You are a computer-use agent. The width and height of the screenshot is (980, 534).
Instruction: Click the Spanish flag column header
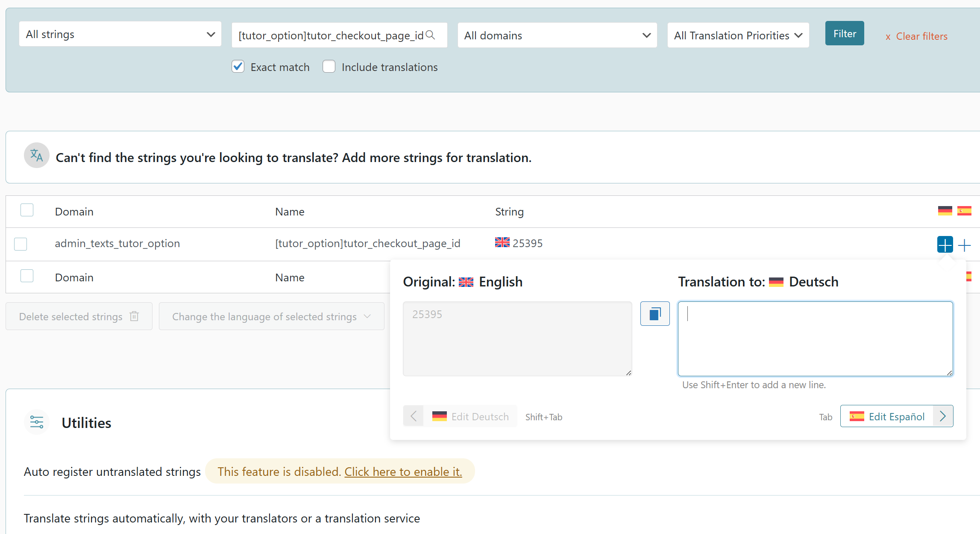[964, 211]
